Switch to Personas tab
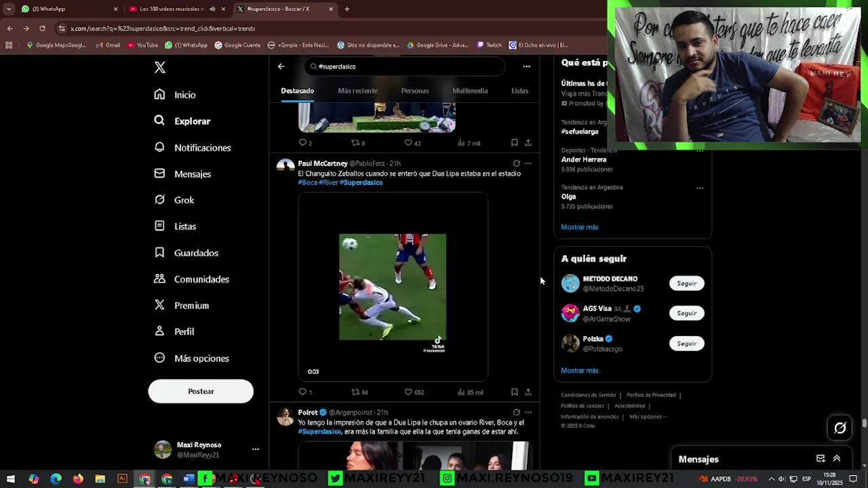Image resolution: width=868 pixels, height=488 pixels. [415, 91]
